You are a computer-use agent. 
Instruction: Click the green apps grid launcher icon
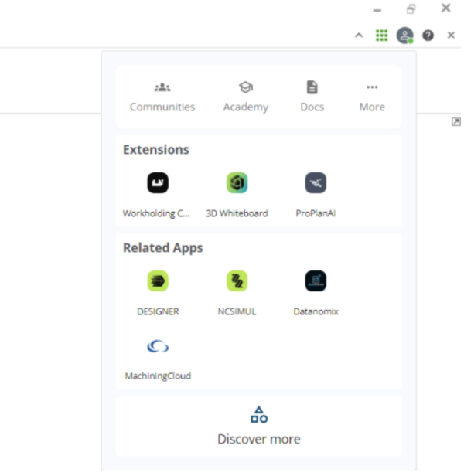coord(381,36)
